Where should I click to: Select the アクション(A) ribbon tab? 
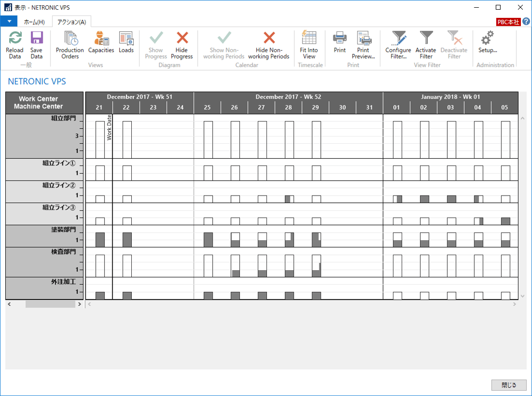tap(71, 22)
